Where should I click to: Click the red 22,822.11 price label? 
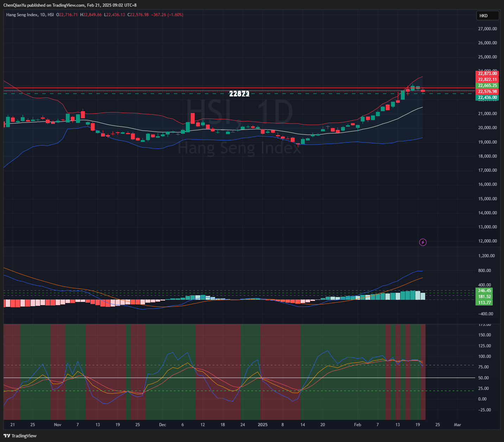coord(487,80)
